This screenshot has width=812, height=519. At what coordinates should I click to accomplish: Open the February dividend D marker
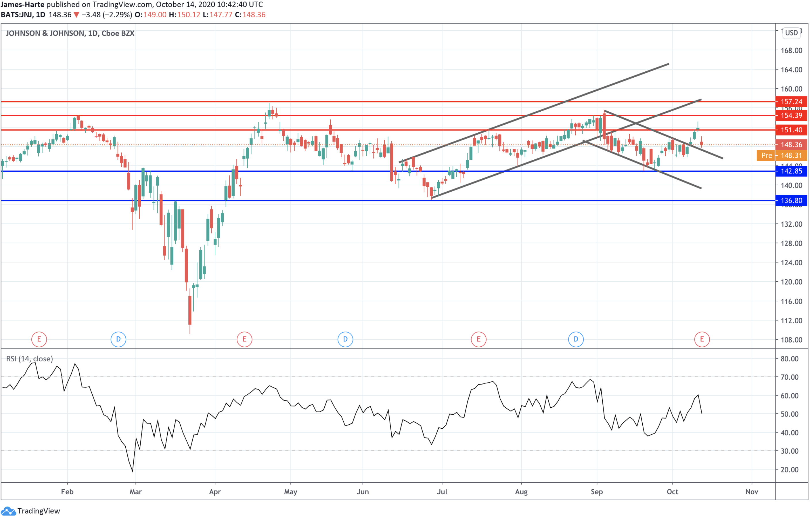pos(118,339)
